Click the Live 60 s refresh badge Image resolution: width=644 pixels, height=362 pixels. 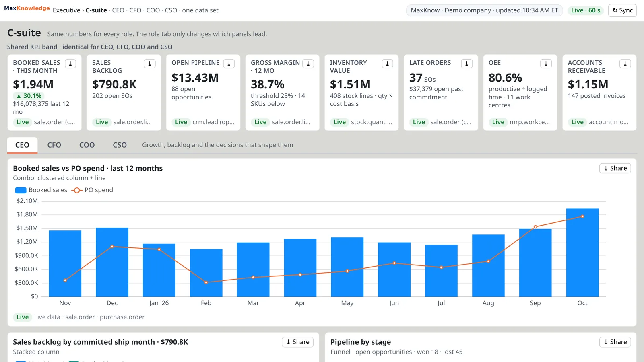click(586, 10)
